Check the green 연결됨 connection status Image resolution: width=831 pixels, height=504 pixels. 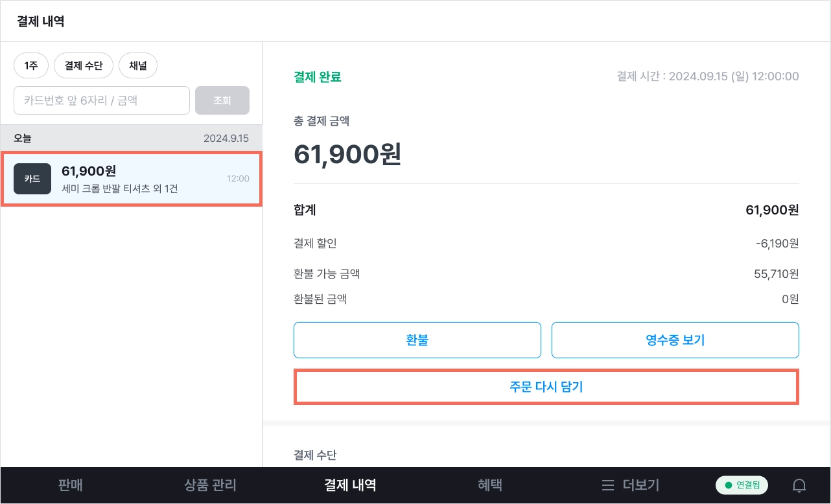742,485
